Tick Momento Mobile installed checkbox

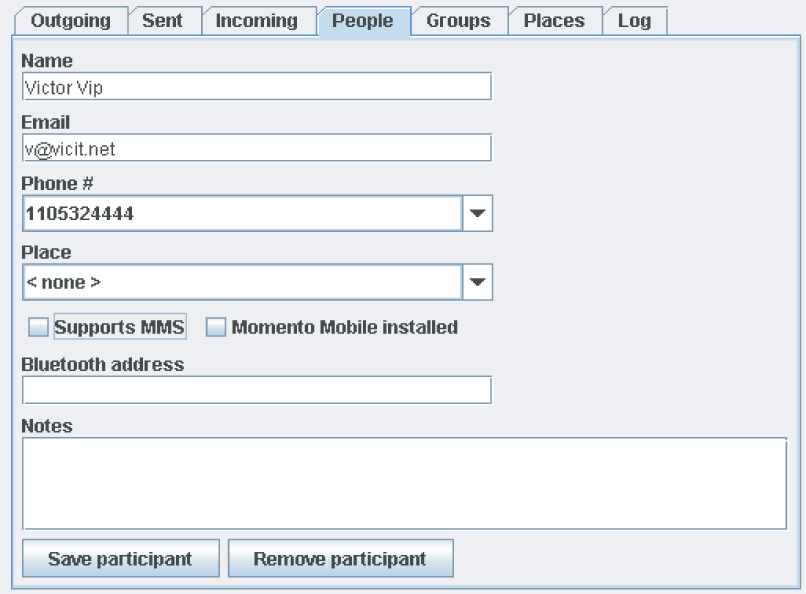pyautogui.click(x=216, y=327)
